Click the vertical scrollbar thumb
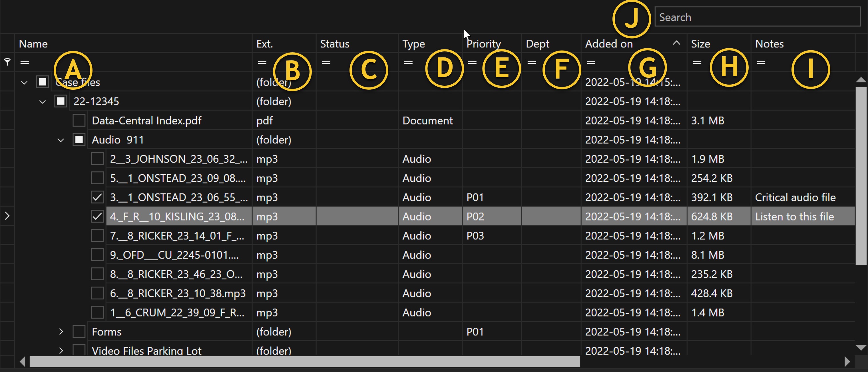 [861, 176]
